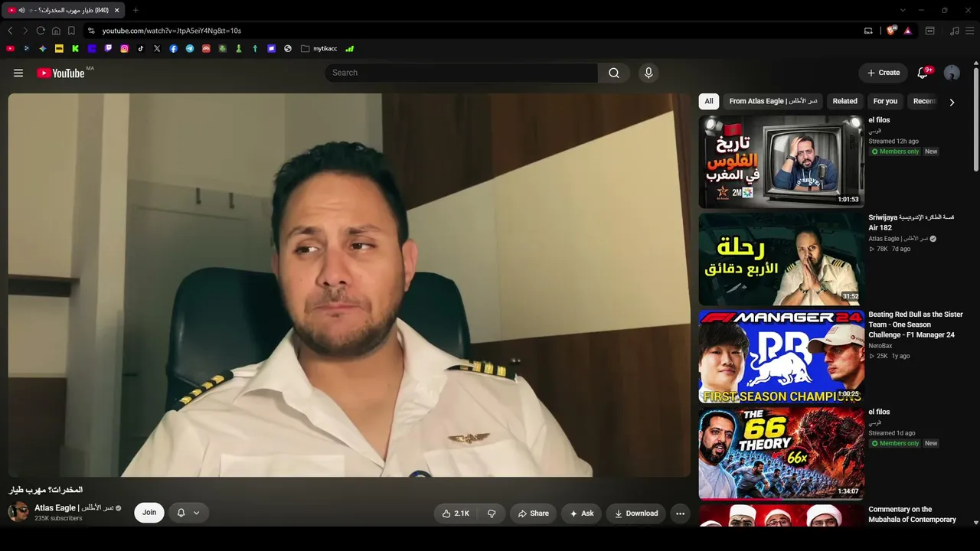Screen dimensions: 980x551
Task: Show next filter chips with the arrow
Action: click(952, 102)
